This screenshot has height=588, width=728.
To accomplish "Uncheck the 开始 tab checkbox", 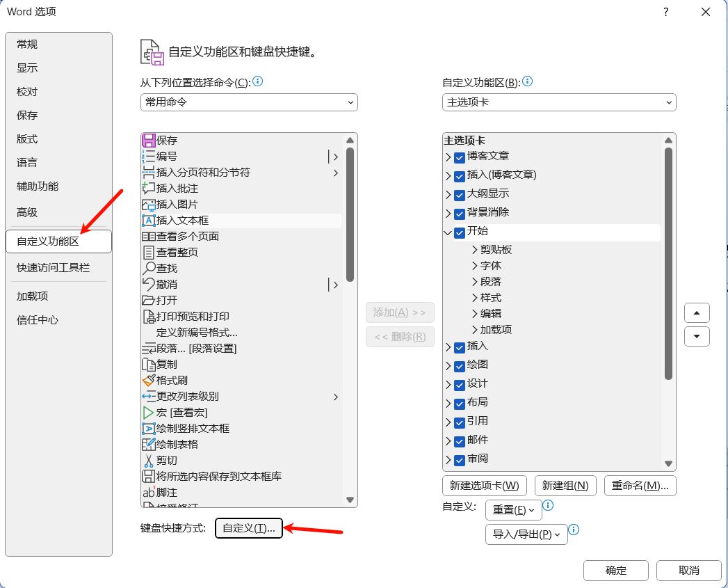I will pyautogui.click(x=460, y=233).
